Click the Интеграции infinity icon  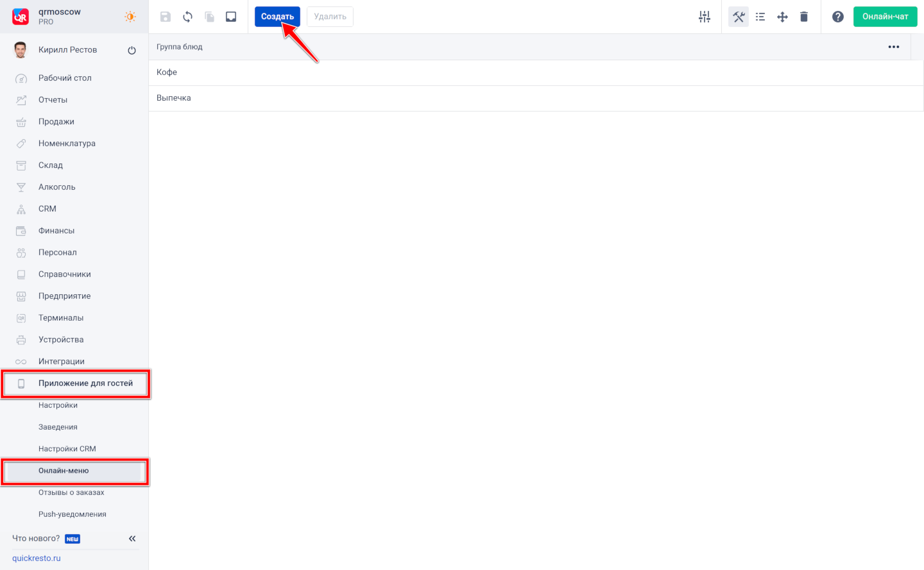pos(21,362)
